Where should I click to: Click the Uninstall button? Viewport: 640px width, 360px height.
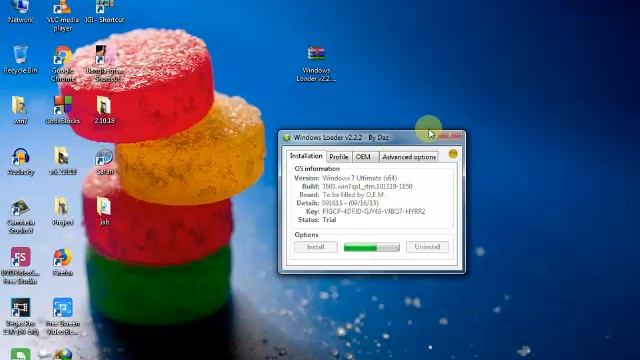point(427,247)
